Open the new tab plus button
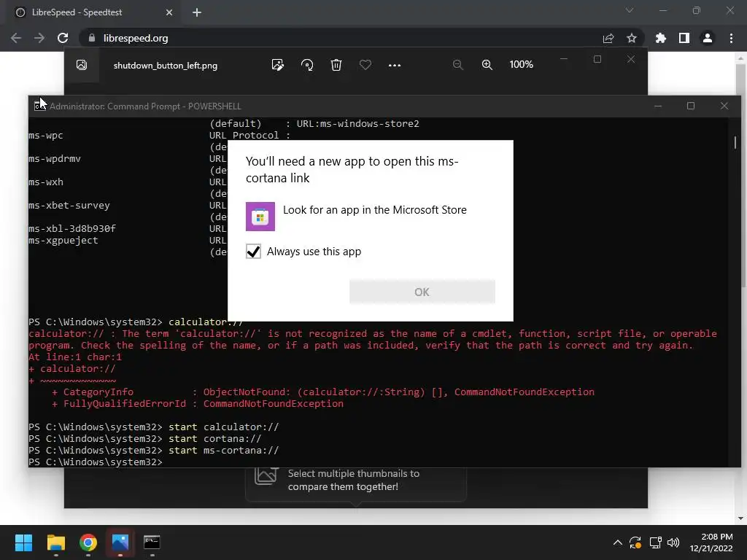 197,12
